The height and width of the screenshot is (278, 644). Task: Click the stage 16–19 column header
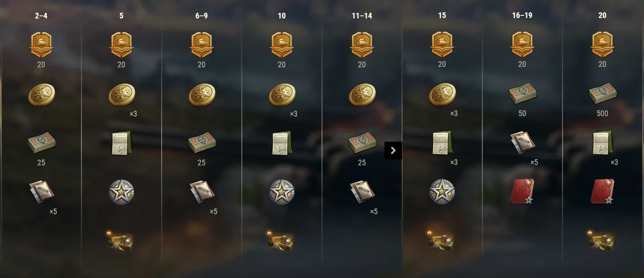pyautogui.click(x=522, y=15)
